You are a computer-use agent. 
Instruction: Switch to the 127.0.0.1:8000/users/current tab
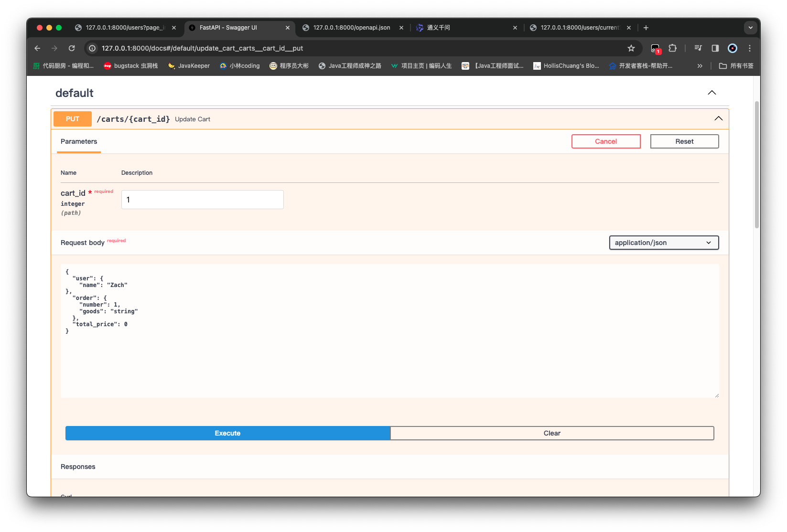[579, 28]
